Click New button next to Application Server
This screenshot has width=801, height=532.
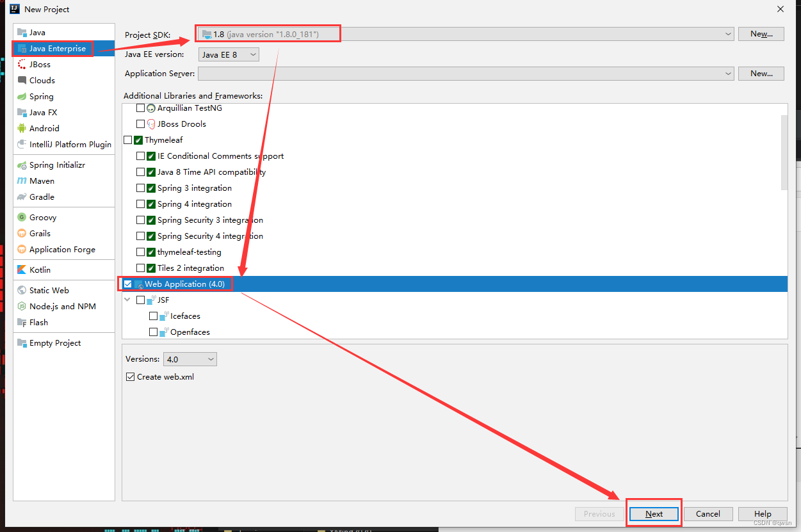pyautogui.click(x=761, y=74)
